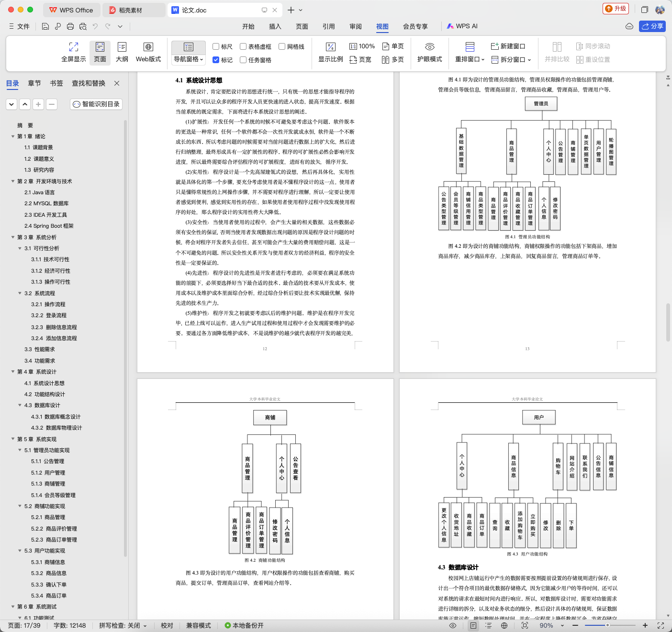This screenshot has width=672, height=632.
Task: Turn on 护眼模式 eye protection mode
Action: coord(430,52)
